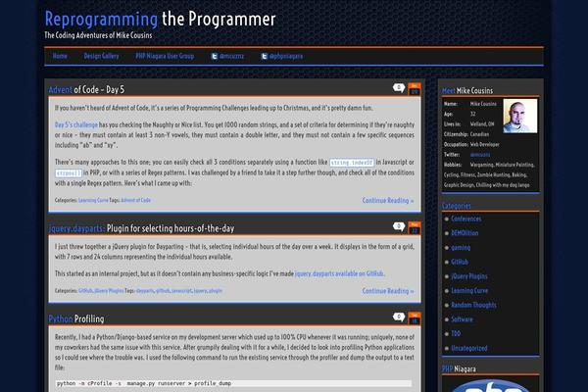Open PHP Niagara User Group menu item
Screen dimensions: 588x392
(165, 56)
